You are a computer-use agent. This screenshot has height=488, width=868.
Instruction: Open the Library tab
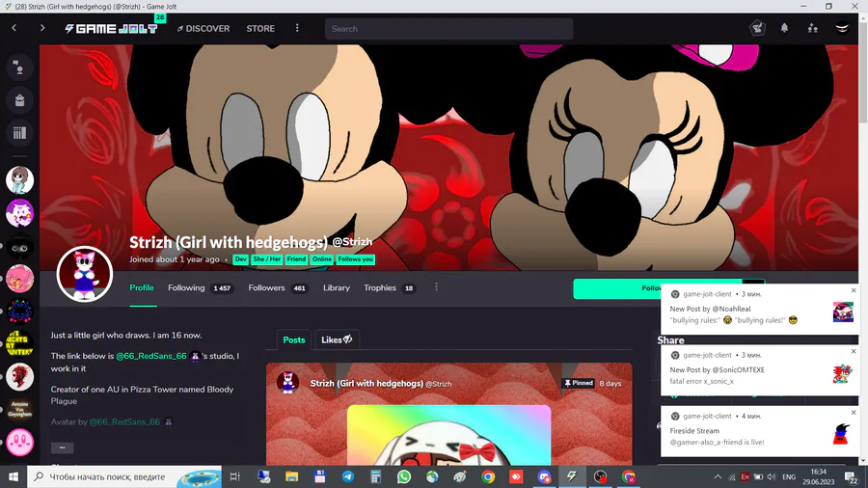pos(337,287)
